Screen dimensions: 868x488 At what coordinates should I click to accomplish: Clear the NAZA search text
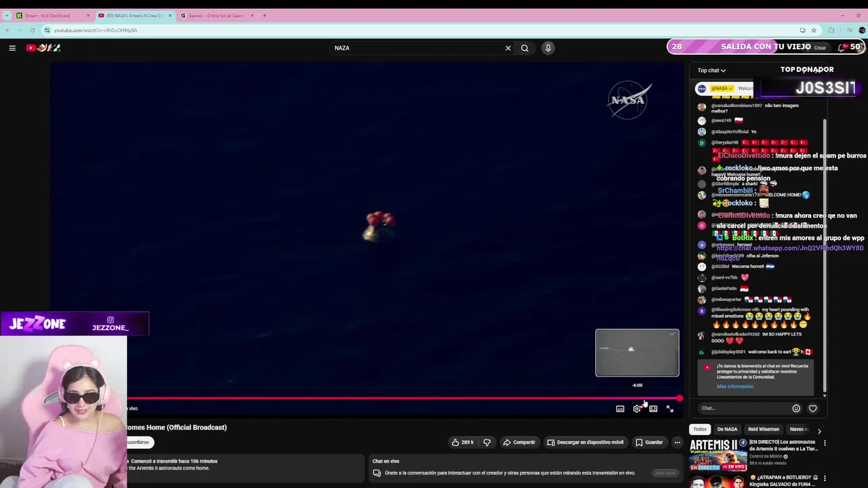click(508, 48)
